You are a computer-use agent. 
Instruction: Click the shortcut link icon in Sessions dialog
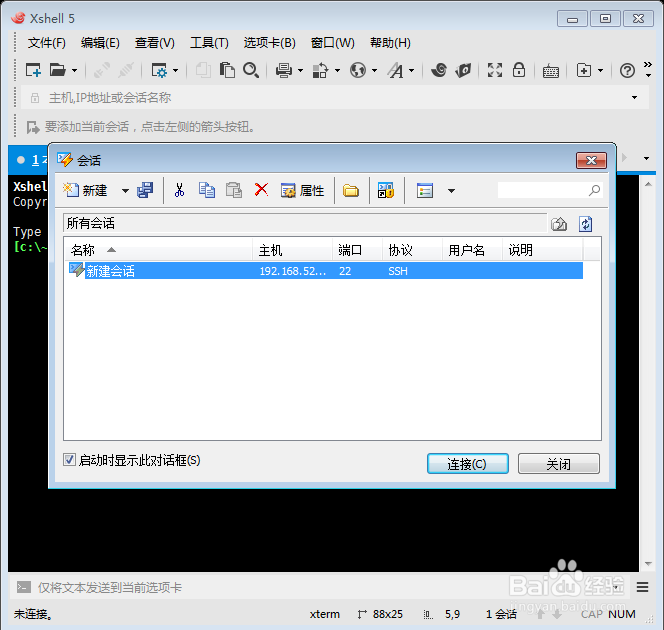(x=386, y=191)
